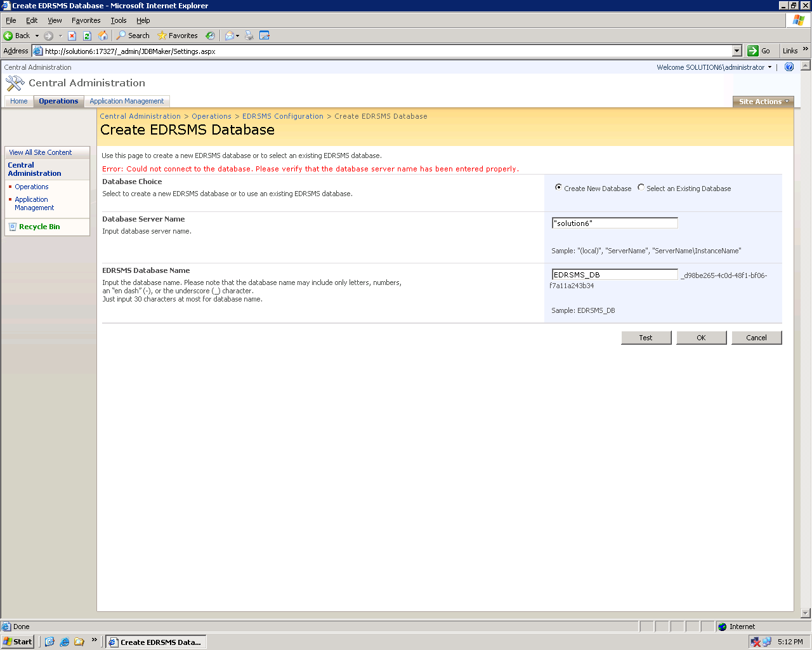Launch Internet Explorer from quick launch
The image size is (812, 650).
pos(64,642)
